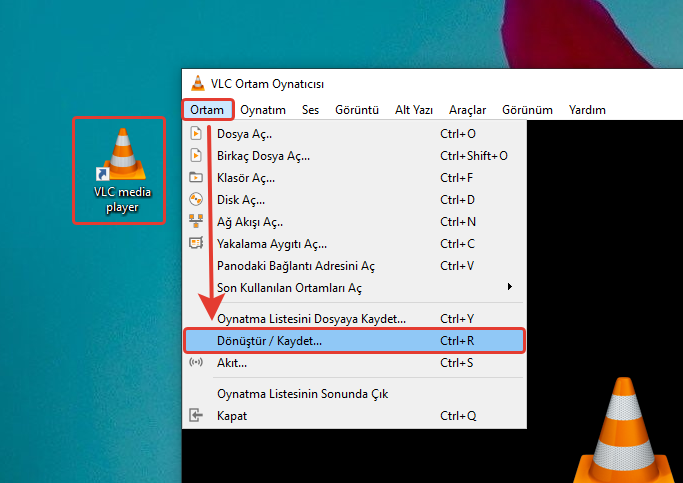Click the Klasör Aç folder icon

(x=196, y=178)
